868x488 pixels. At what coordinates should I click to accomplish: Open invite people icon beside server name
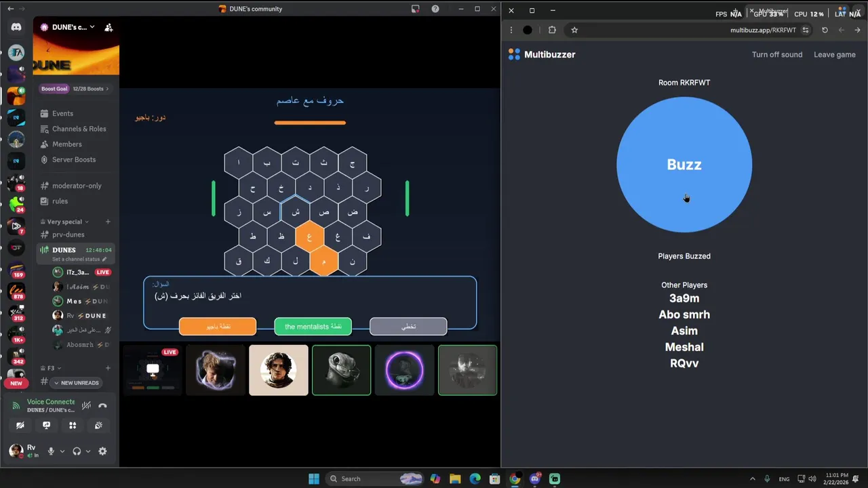click(x=108, y=27)
